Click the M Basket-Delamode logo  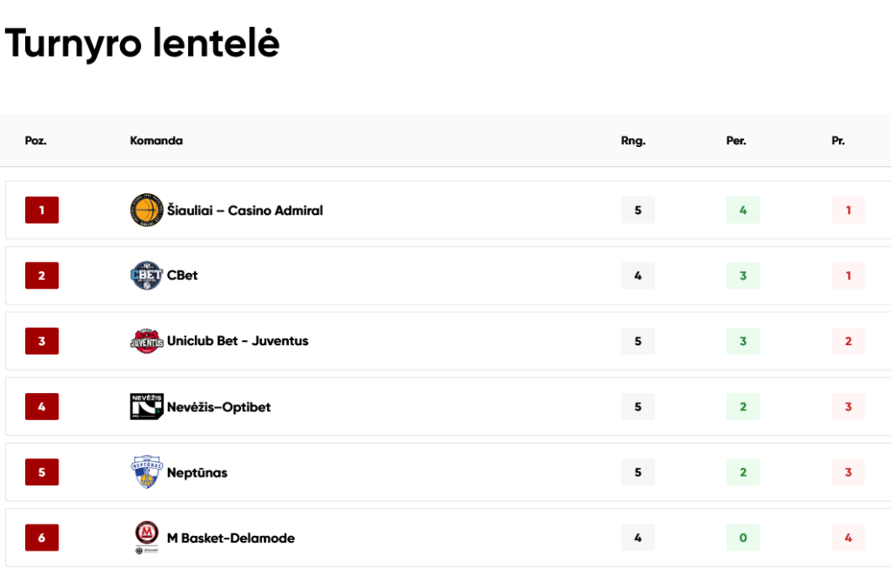point(146,538)
